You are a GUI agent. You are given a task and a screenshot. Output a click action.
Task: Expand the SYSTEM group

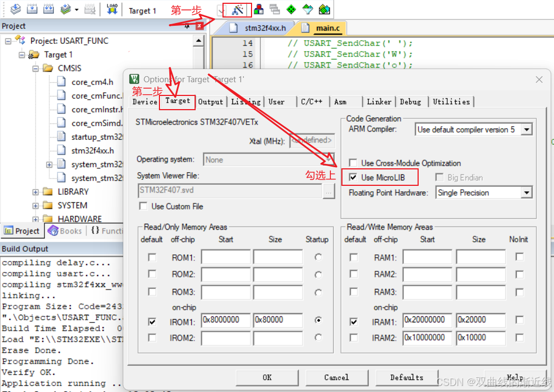(x=36, y=206)
